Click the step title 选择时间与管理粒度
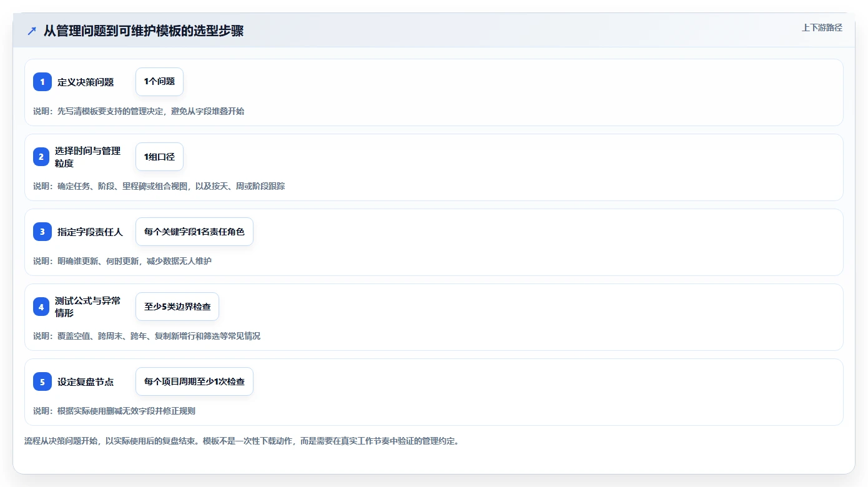This screenshot has height=487, width=868. (x=87, y=157)
